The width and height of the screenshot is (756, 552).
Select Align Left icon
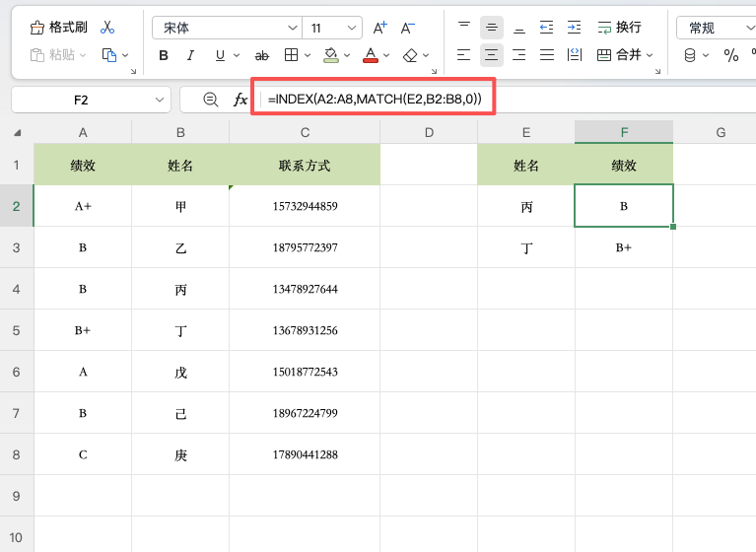pos(463,55)
